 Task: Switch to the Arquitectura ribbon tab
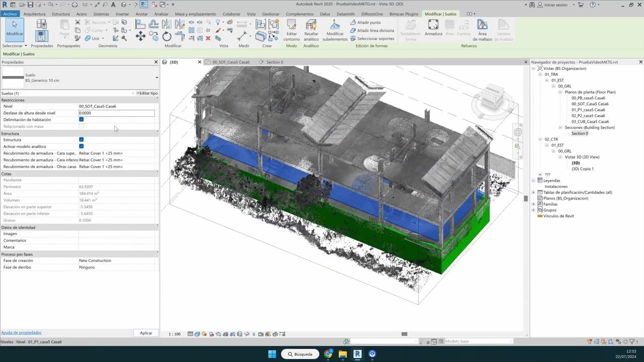coord(34,14)
